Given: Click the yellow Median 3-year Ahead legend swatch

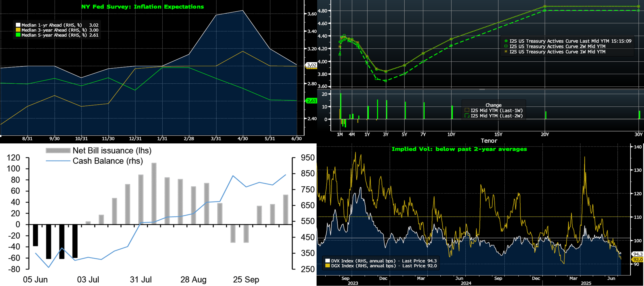Looking at the screenshot, I should (18, 30).
